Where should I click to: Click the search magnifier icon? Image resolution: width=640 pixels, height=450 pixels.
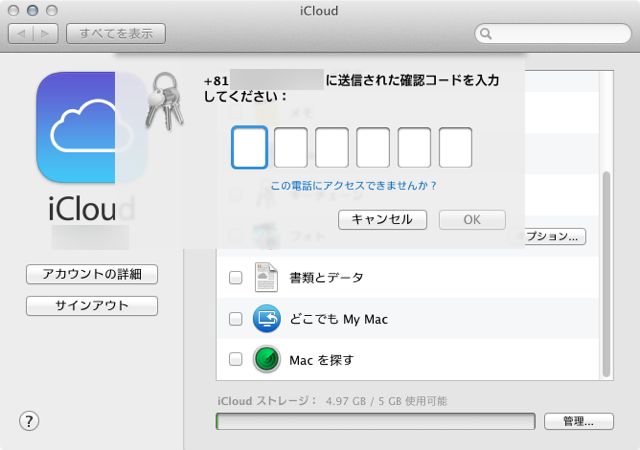click(x=485, y=33)
